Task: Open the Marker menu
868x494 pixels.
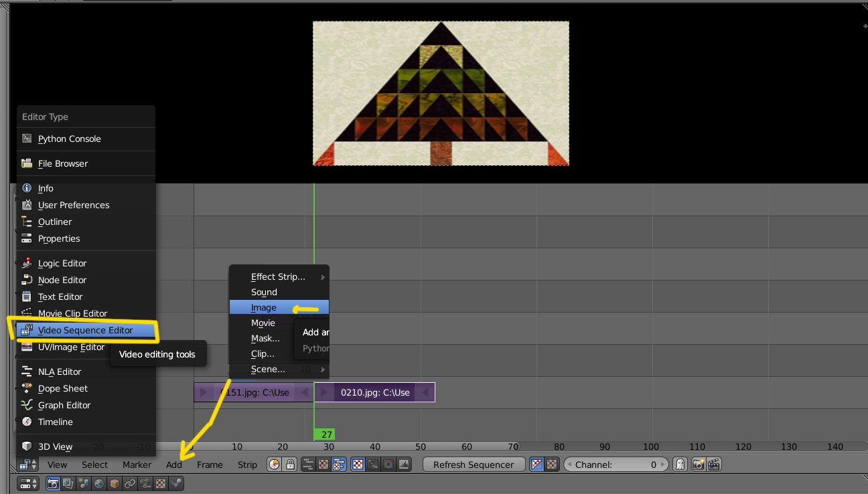Action: 137,465
